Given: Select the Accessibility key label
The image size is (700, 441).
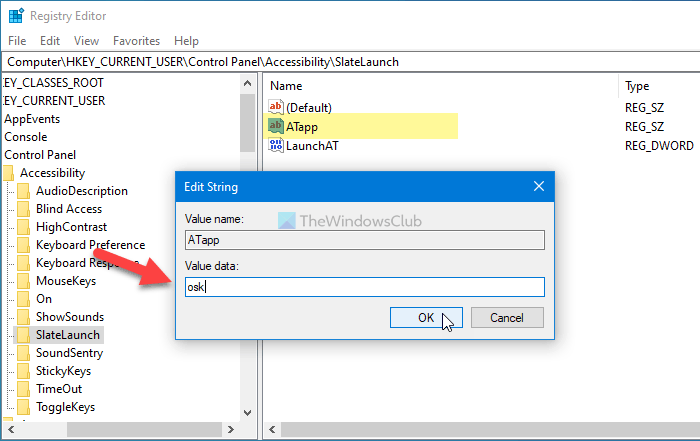Looking at the screenshot, I should pyautogui.click(x=53, y=173).
